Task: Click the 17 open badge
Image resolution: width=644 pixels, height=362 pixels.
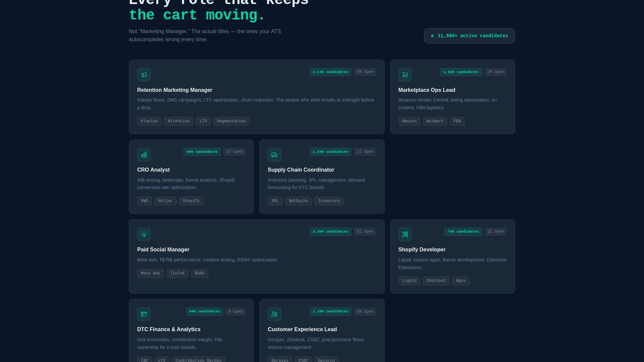Action: 234,152
